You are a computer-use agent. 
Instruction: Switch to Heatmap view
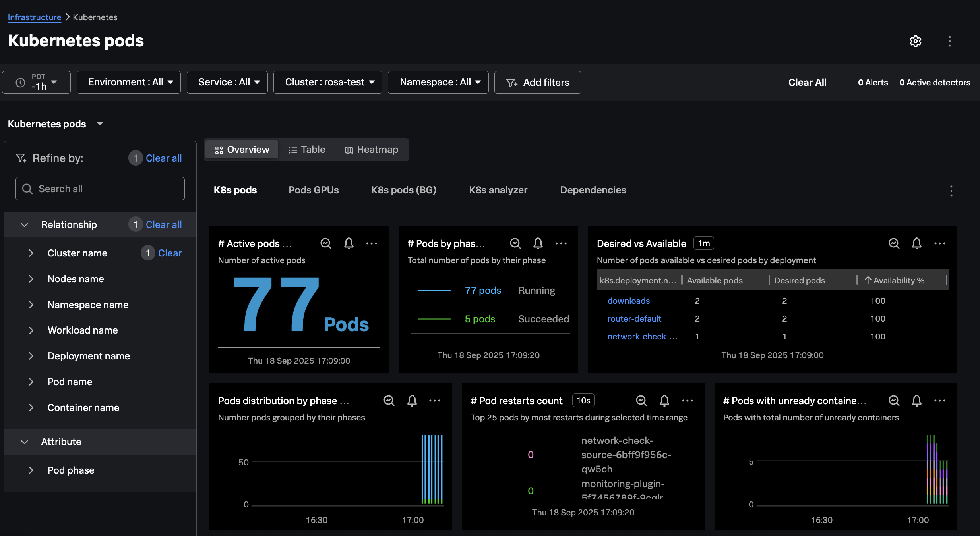pyautogui.click(x=371, y=150)
